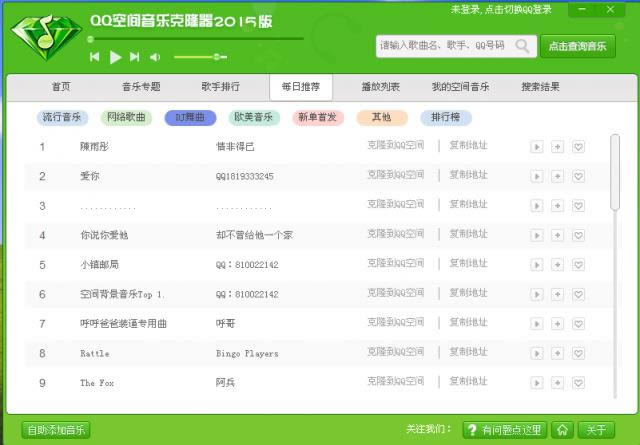Viewport: 640px width, 445px height.
Task: Clone song 4 你说你爱他 to QQ空间
Action: [396, 234]
